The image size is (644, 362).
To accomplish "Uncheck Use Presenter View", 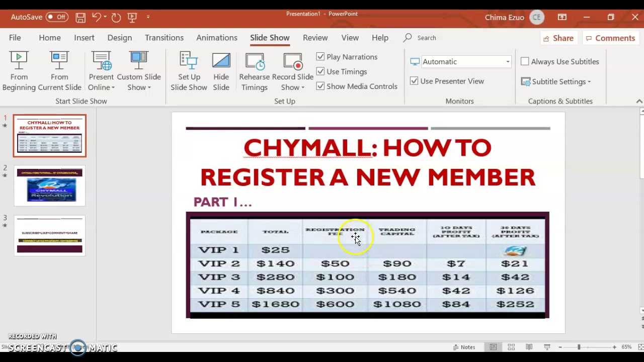I will [414, 81].
